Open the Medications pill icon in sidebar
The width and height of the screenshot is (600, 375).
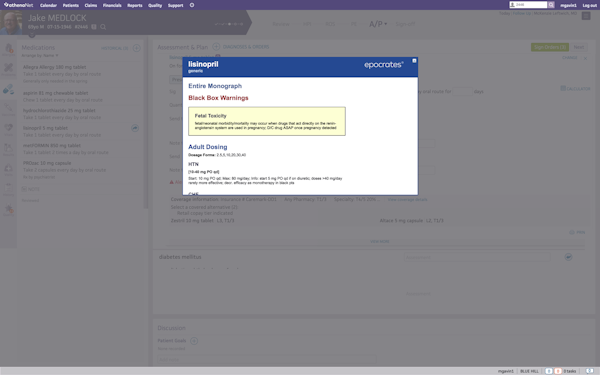coord(8,90)
